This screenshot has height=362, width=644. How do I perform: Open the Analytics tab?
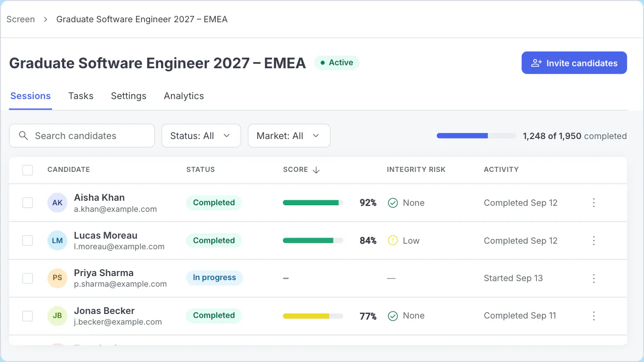pos(184,96)
